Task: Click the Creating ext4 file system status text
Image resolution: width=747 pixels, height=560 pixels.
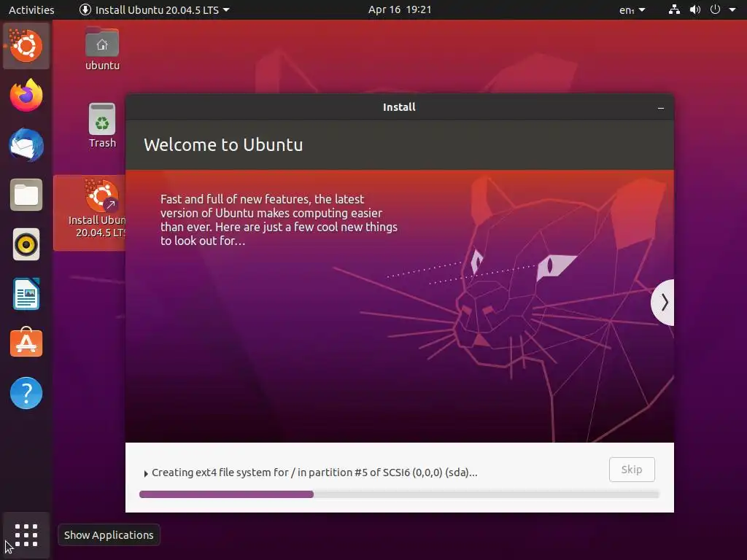Action: tap(314, 472)
